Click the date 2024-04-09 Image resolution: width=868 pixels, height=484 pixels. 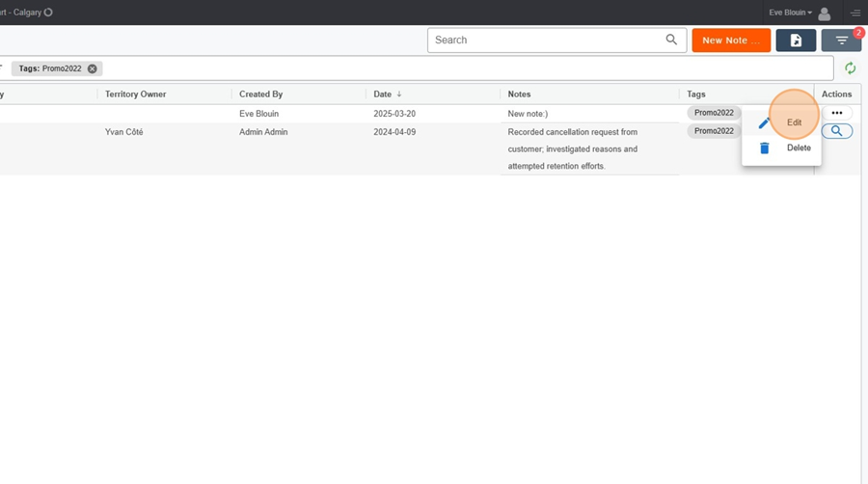click(394, 132)
